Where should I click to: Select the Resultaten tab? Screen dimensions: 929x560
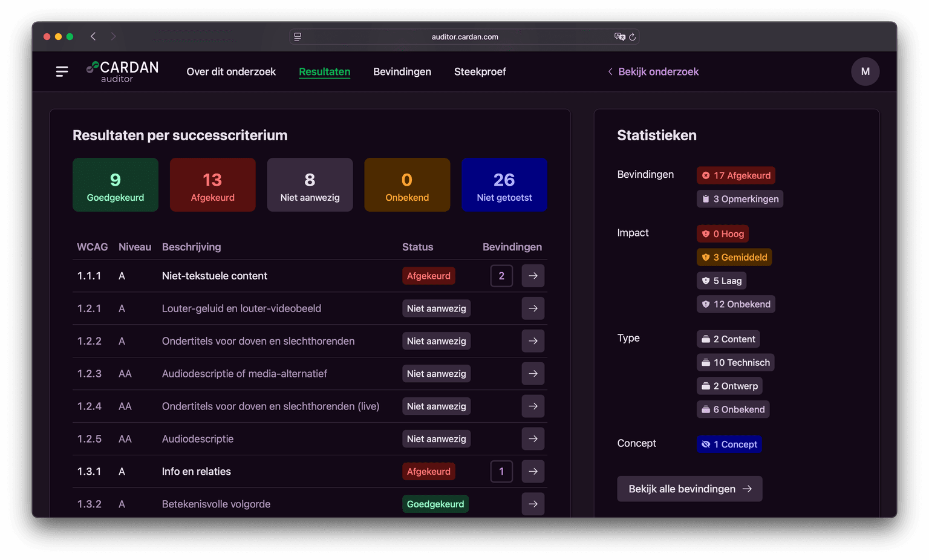pyautogui.click(x=325, y=71)
